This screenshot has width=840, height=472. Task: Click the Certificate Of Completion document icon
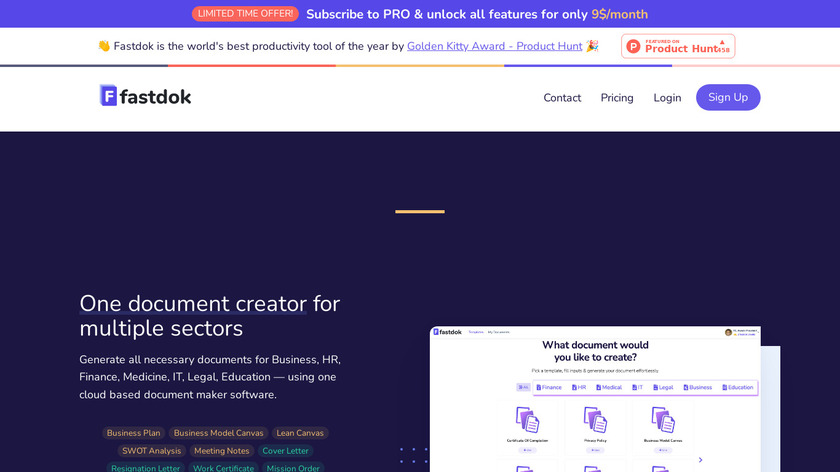coord(527,419)
